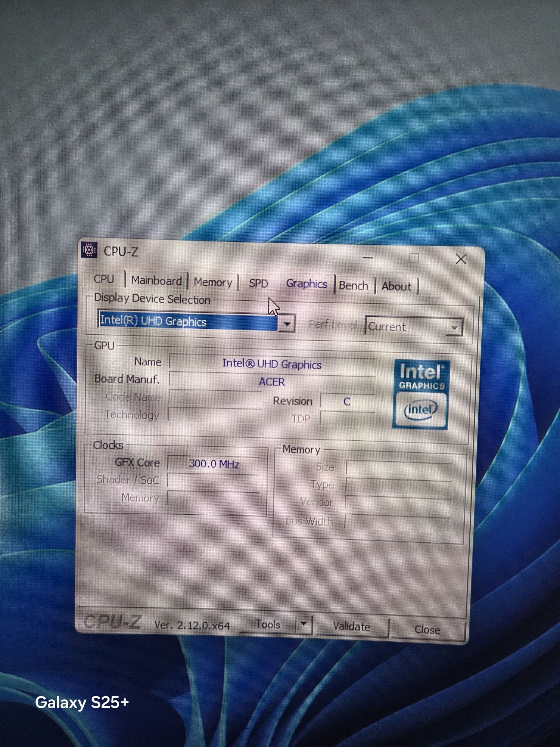Click the Close button at bottom

point(428,630)
